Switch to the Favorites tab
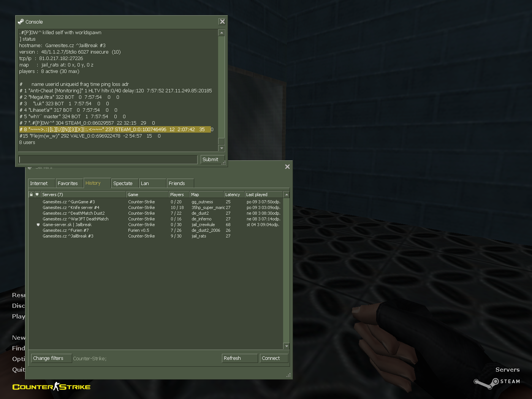Image resolution: width=532 pixels, height=399 pixels. (68, 183)
